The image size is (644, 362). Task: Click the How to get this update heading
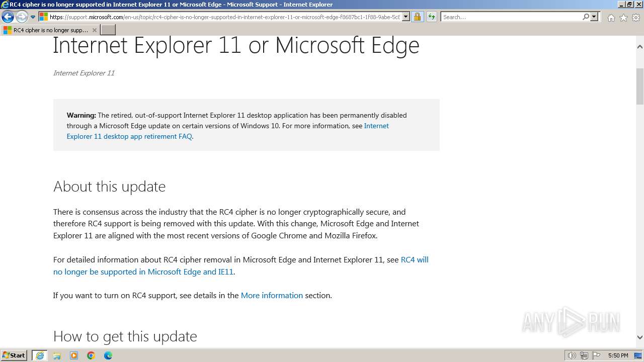pyautogui.click(x=125, y=336)
